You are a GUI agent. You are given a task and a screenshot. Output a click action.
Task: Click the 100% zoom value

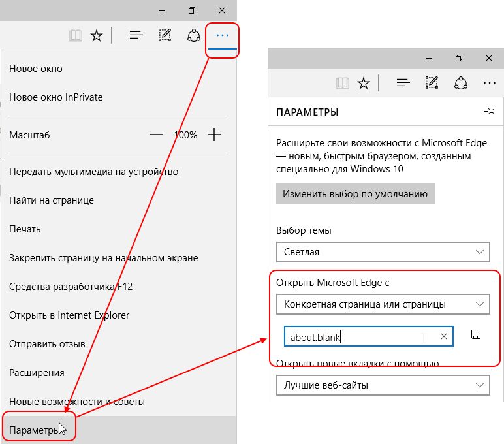coord(185,135)
